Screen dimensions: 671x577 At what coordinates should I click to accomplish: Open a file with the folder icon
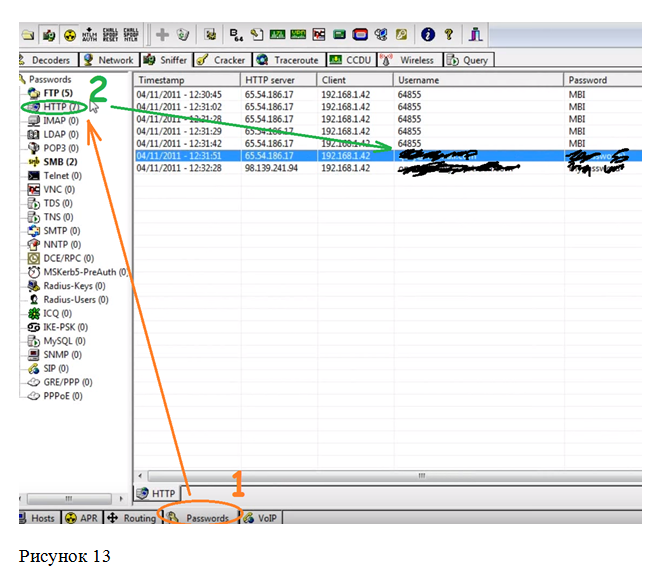[x=27, y=35]
